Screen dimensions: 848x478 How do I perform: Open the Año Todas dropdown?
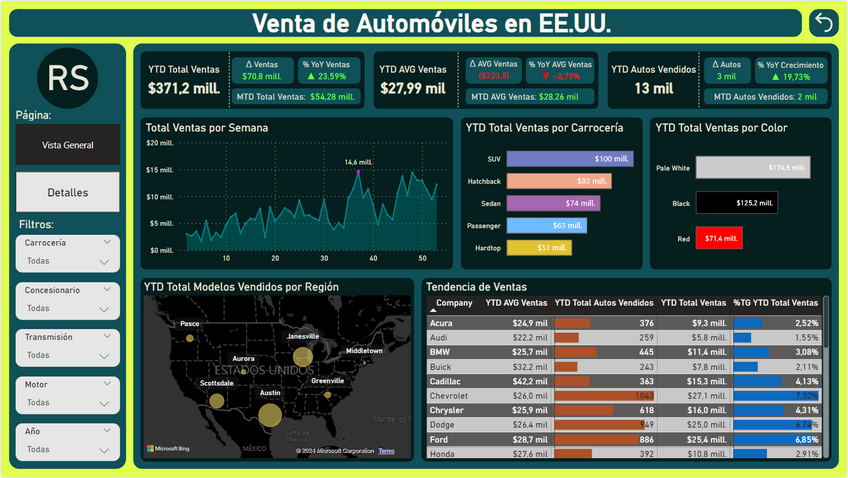(68, 449)
